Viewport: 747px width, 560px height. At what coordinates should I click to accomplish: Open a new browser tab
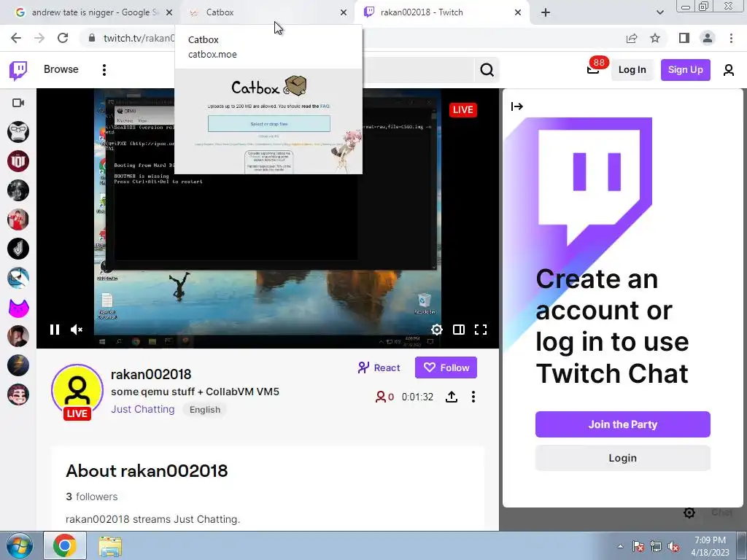coord(546,12)
